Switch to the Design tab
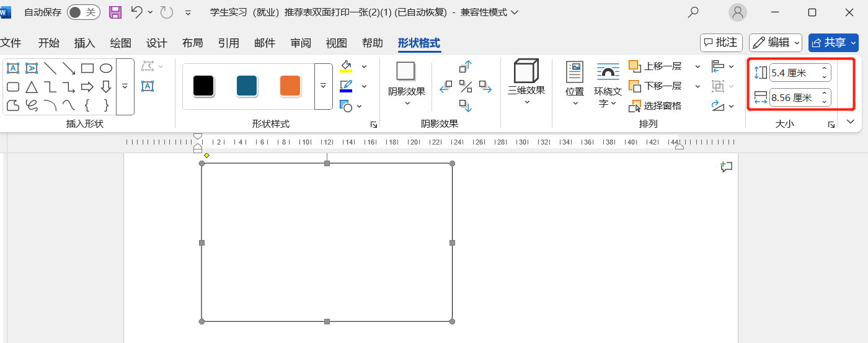Viewport: 868px width, 343px height. pyautogui.click(x=157, y=43)
